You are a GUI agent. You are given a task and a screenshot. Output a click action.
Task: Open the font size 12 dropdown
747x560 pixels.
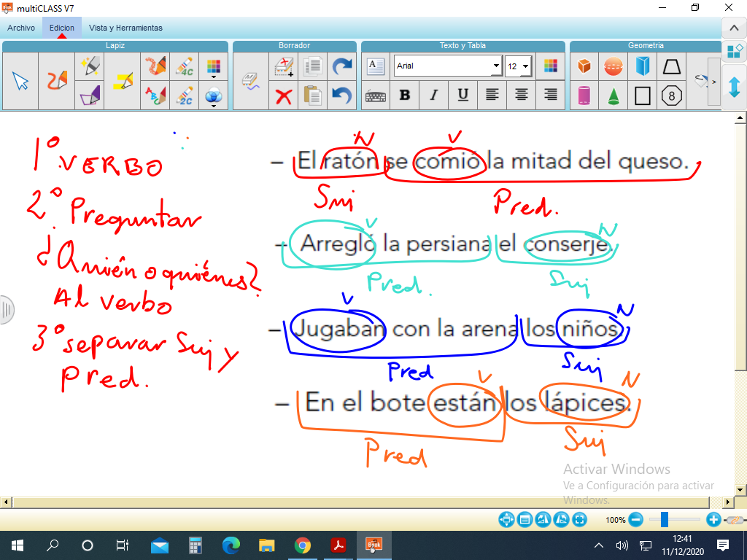[525, 66]
